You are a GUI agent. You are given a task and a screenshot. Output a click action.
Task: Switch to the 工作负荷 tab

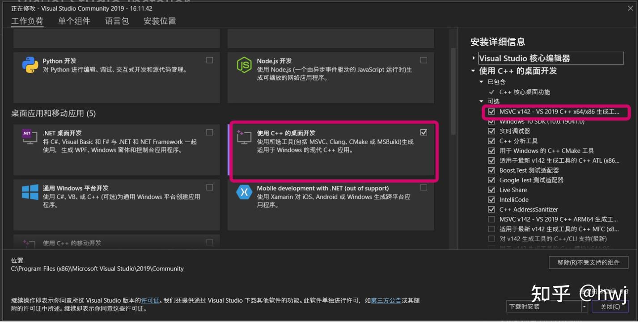point(27,21)
